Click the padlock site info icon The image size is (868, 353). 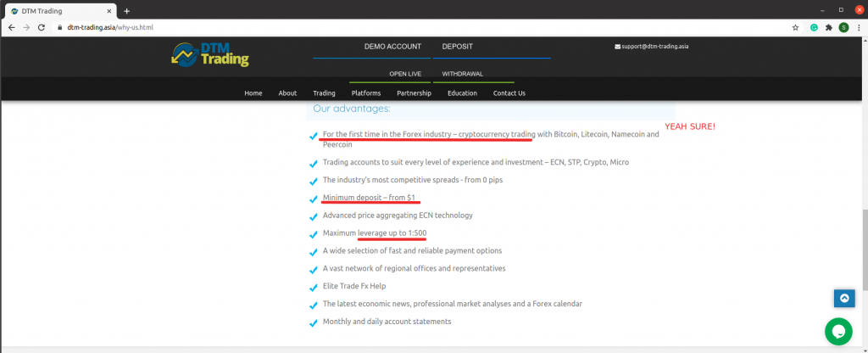tap(60, 27)
